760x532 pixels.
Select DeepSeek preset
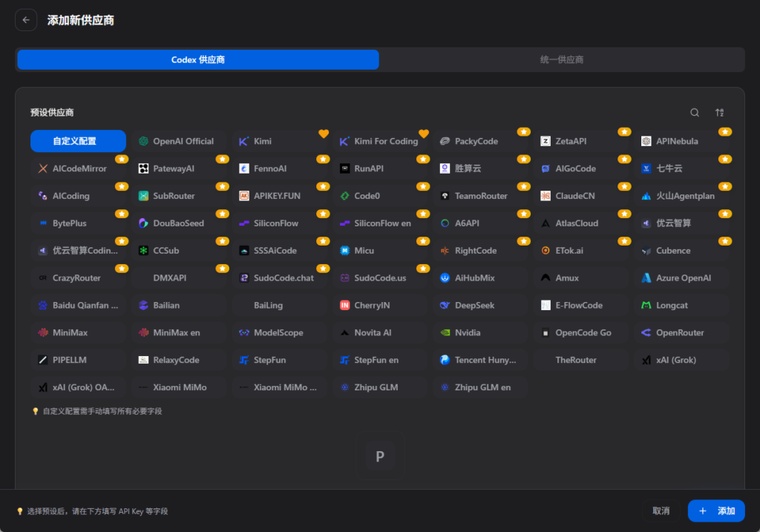pos(480,305)
